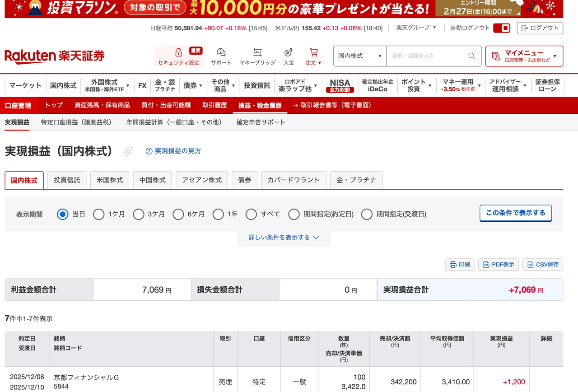The width and height of the screenshot is (578, 392).
Task: Open セキュリティ設定 via the lock icon
Action: (178, 55)
